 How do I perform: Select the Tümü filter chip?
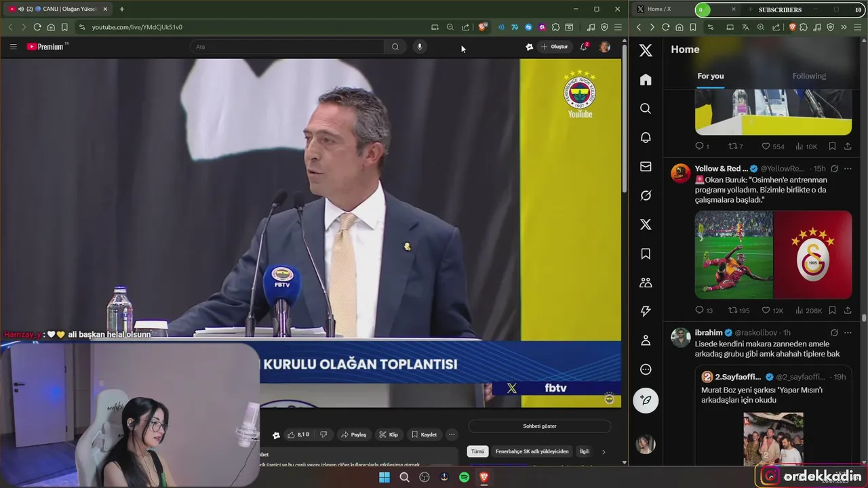pos(478,451)
